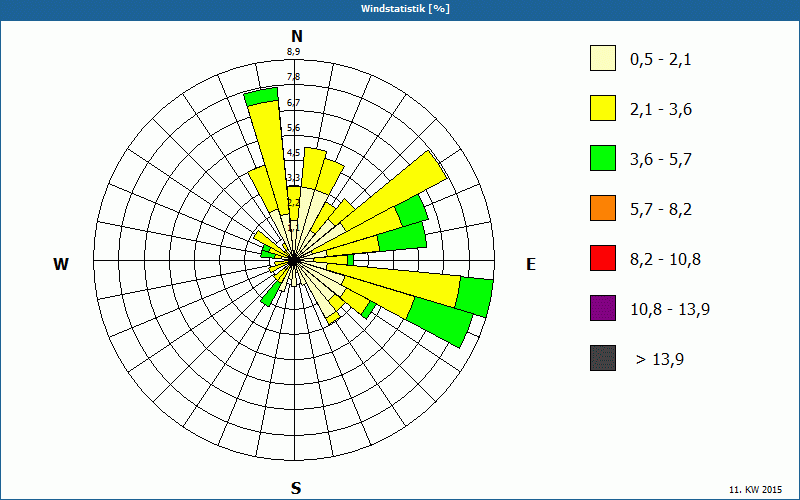Click the pale yellow 0,5 - 2,1 legend swatch
The width and height of the screenshot is (800, 500).
[603, 58]
